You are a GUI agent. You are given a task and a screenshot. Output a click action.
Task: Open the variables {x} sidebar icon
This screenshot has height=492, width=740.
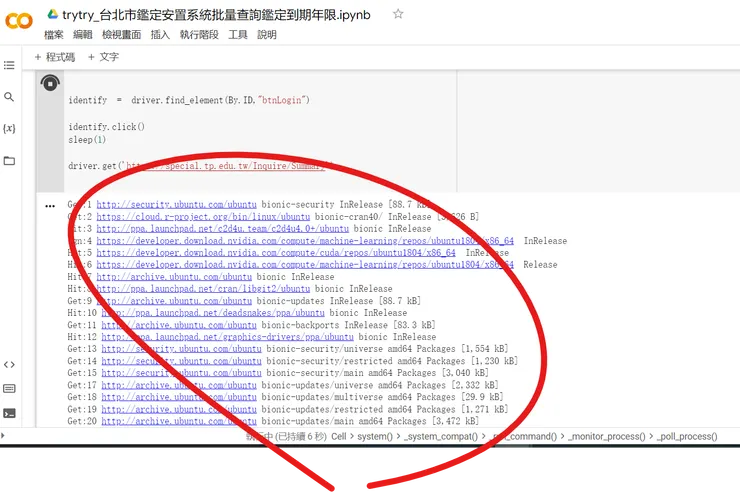click(9, 128)
